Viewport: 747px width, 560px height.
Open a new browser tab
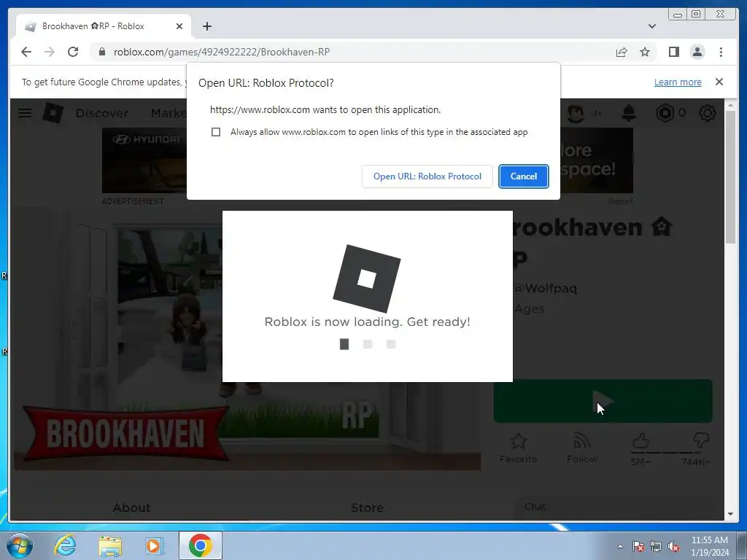click(x=206, y=26)
